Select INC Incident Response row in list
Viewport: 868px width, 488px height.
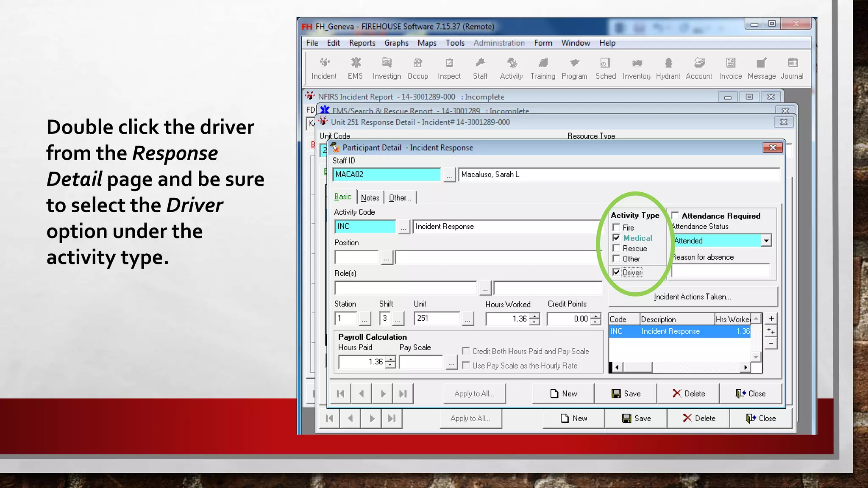pos(680,331)
